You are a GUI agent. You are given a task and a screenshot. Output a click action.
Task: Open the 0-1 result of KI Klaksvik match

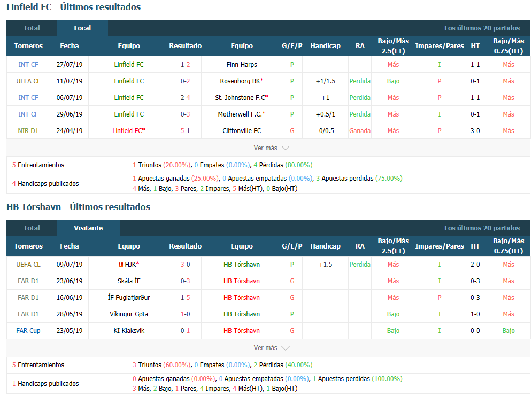click(185, 331)
